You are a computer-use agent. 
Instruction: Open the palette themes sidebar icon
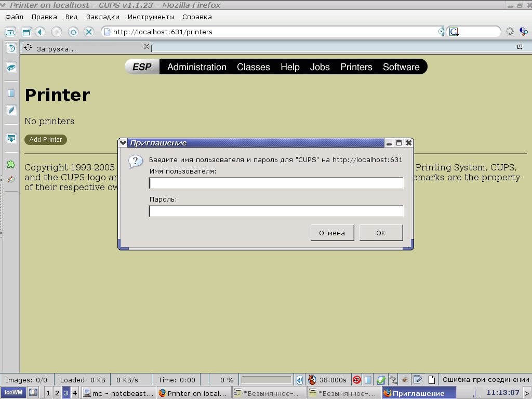(11, 179)
